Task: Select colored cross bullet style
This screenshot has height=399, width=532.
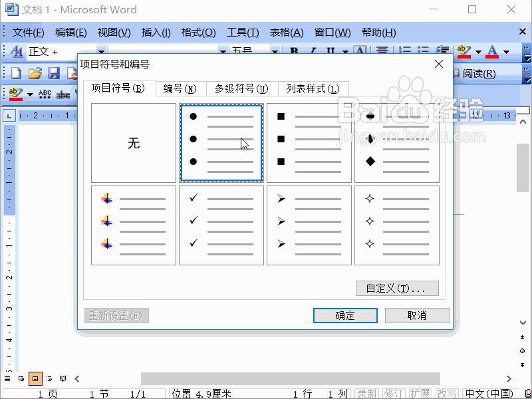Action: pos(134,225)
